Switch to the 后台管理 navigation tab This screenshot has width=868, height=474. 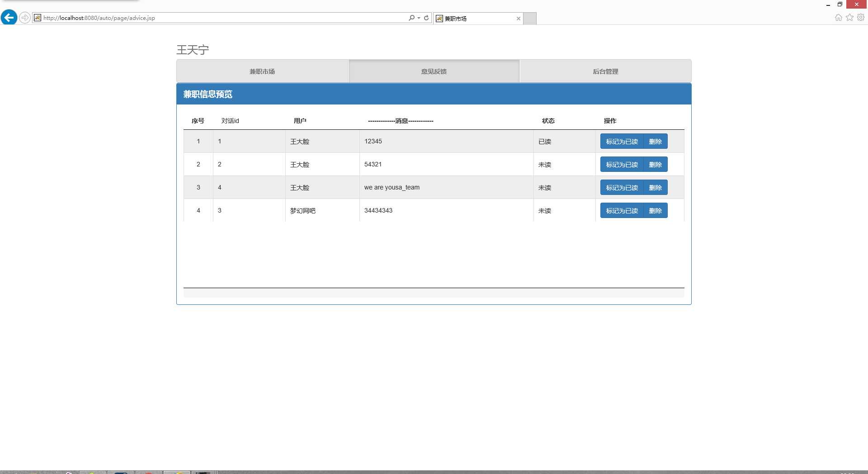click(x=605, y=71)
